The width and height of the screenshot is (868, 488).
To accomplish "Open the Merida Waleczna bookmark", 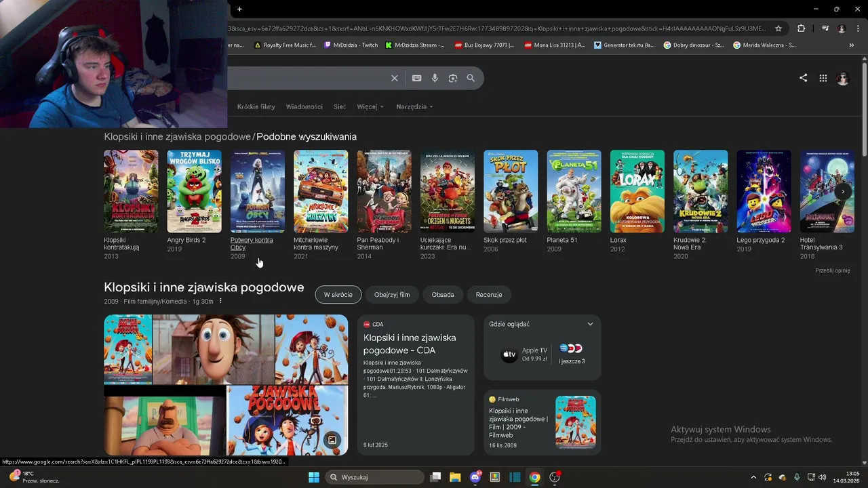I will tap(764, 45).
